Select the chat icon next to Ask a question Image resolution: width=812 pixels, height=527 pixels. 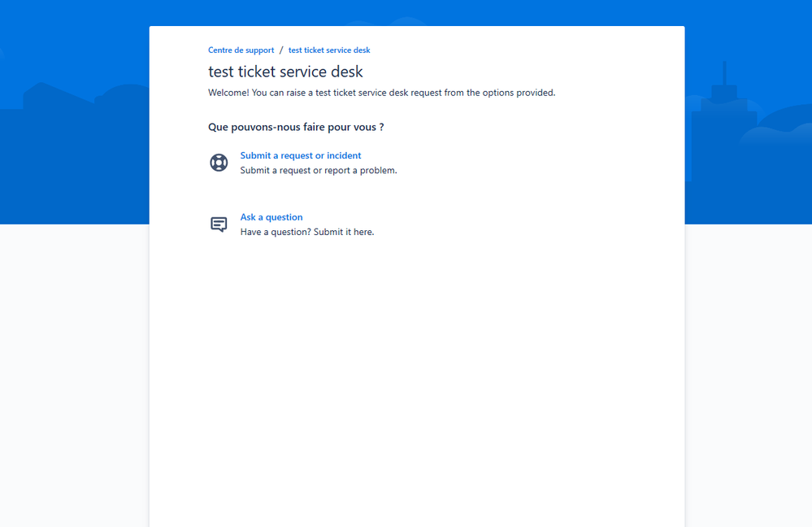[x=219, y=224]
